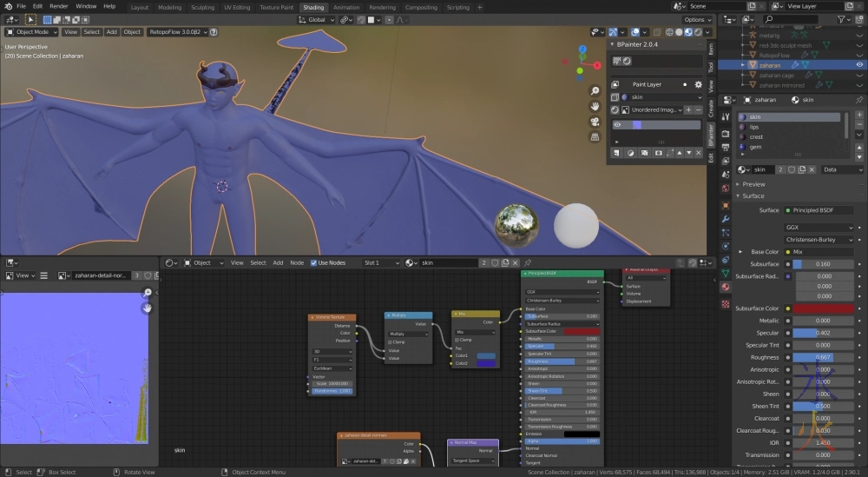Open the Object Mode dropdown

pyautogui.click(x=31, y=32)
